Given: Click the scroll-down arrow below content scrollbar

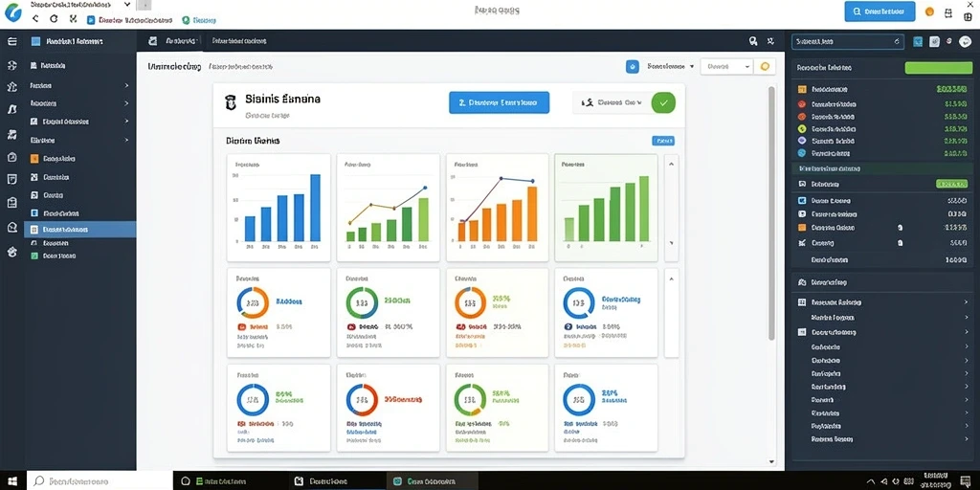Looking at the screenshot, I should [x=771, y=462].
